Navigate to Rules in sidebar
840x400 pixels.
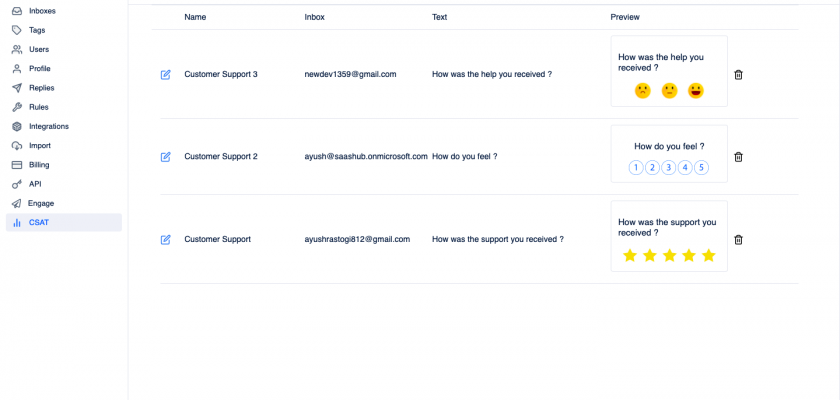[38, 107]
